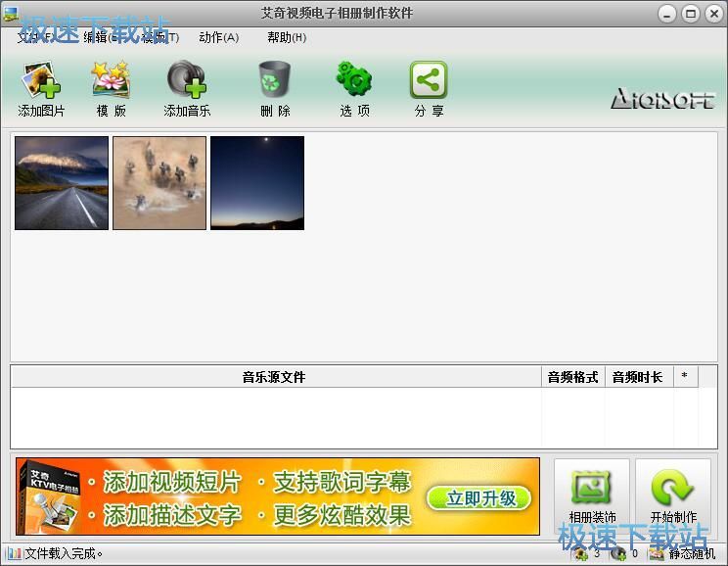Click the status bar template icon
Image resolution: width=728 pixels, height=566 pixels.
pyautogui.click(x=657, y=554)
